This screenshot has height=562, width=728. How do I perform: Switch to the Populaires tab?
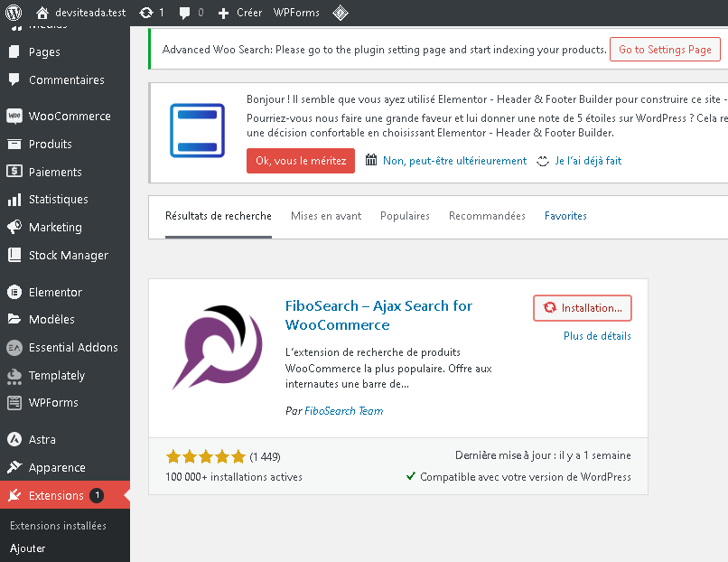coord(405,216)
